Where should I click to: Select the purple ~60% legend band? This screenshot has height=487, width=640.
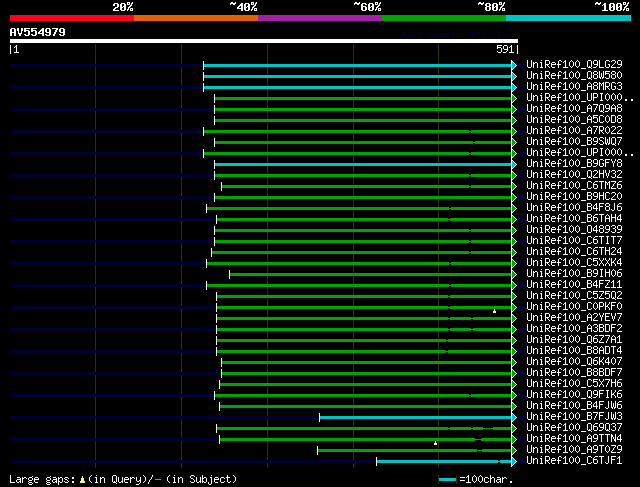pyautogui.click(x=319, y=18)
